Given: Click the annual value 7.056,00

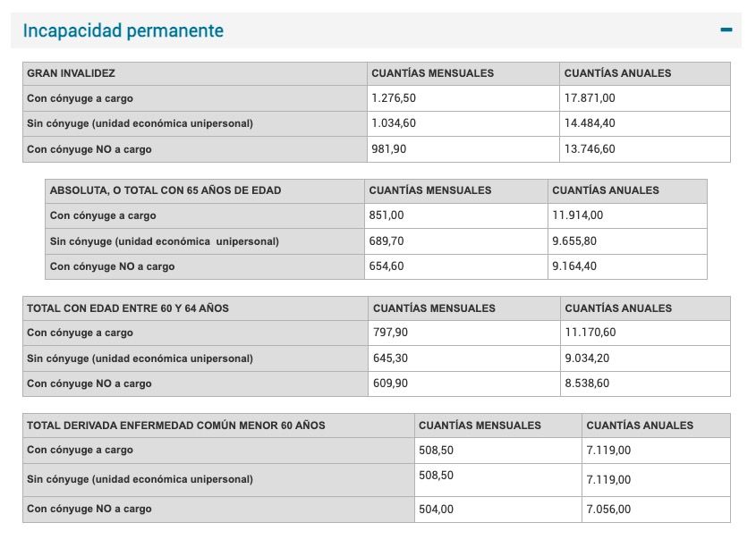Looking at the screenshot, I should (x=608, y=510).
